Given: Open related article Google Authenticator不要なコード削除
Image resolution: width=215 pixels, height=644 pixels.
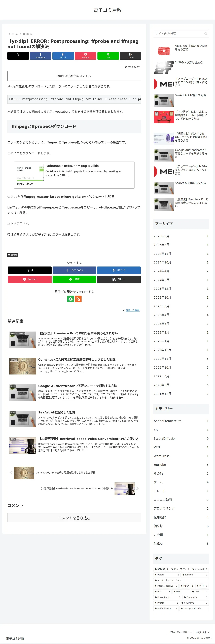Looking at the screenshot, I should click(74, 393).
